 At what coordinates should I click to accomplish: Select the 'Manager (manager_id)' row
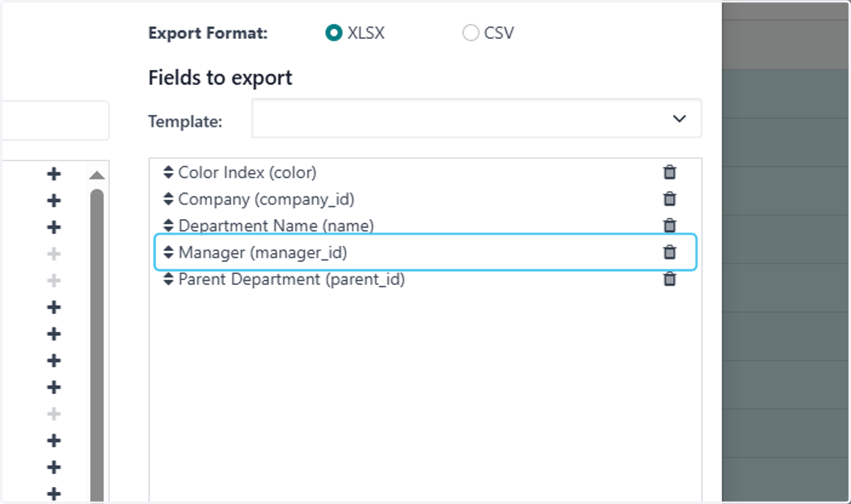[x=425, y=252]
